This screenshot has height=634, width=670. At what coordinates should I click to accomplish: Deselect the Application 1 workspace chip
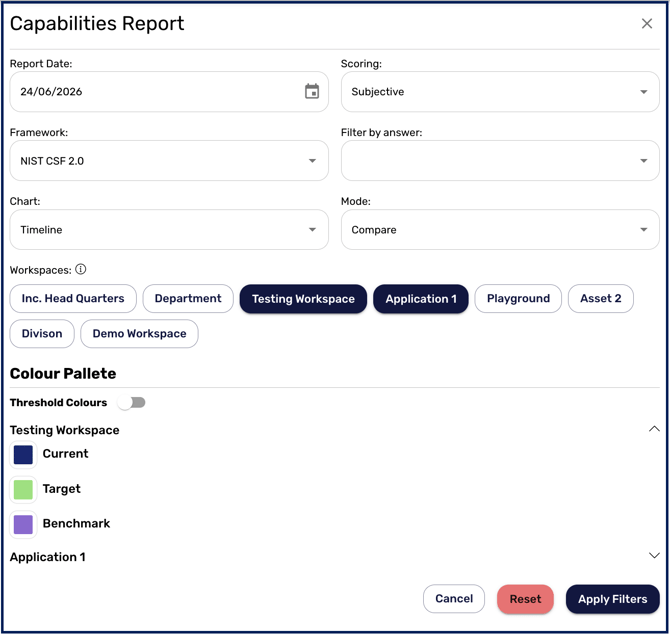pyautogui.click(x=421, y=299)
